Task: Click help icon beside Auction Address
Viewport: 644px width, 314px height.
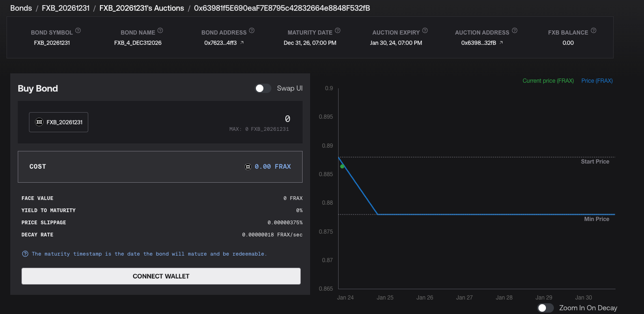Action: click(515, 31)
